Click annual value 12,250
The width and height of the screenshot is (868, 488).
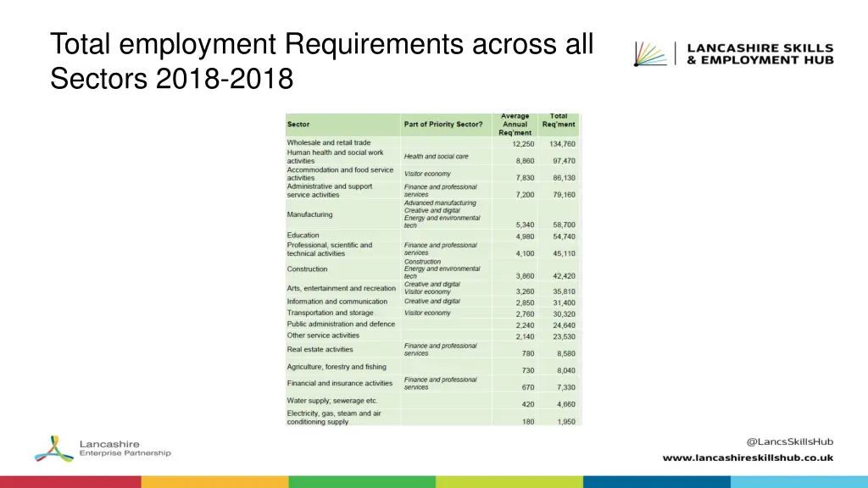coord(523,144)
